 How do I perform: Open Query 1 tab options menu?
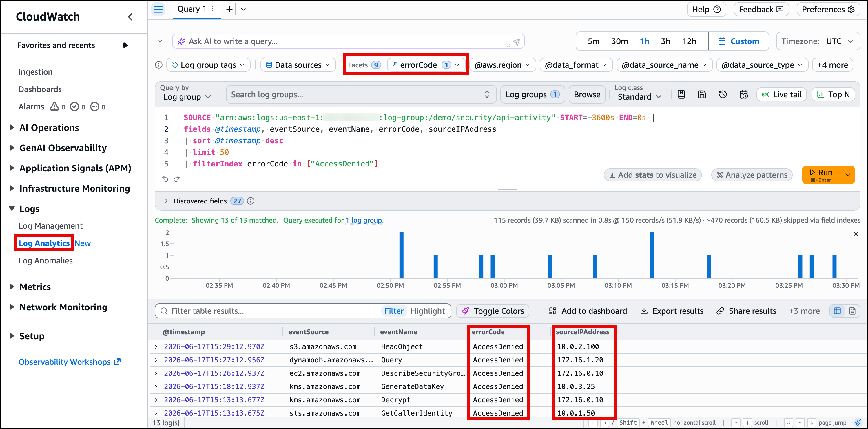213,9
